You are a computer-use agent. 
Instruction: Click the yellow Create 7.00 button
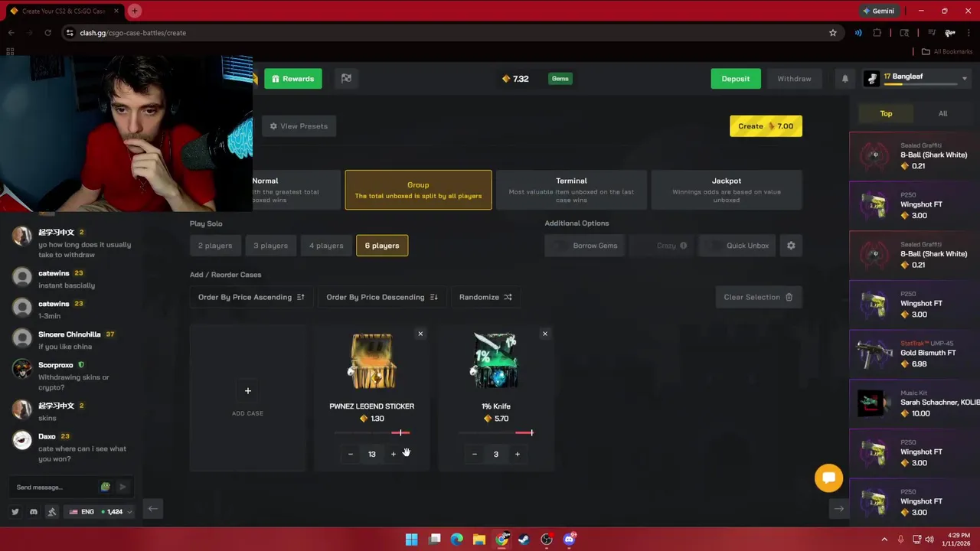pyautogui.click(x=766, y=126)
